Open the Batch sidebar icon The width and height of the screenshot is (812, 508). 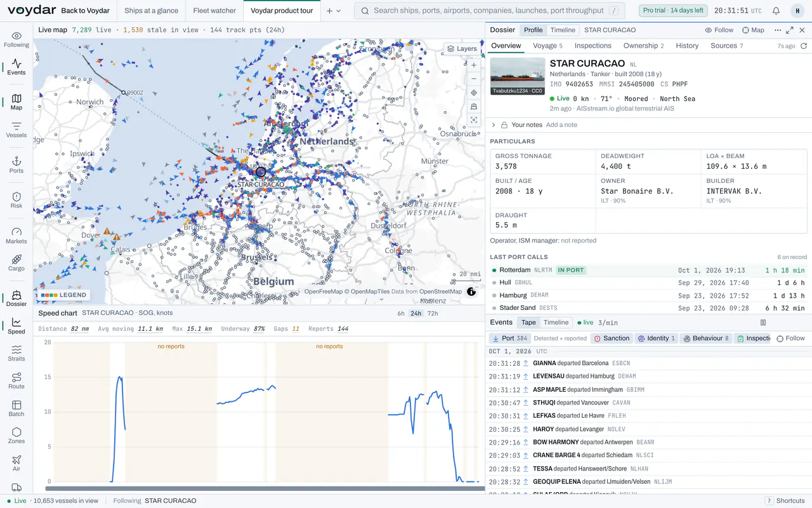pyautogui.click(x=16, y=408)
